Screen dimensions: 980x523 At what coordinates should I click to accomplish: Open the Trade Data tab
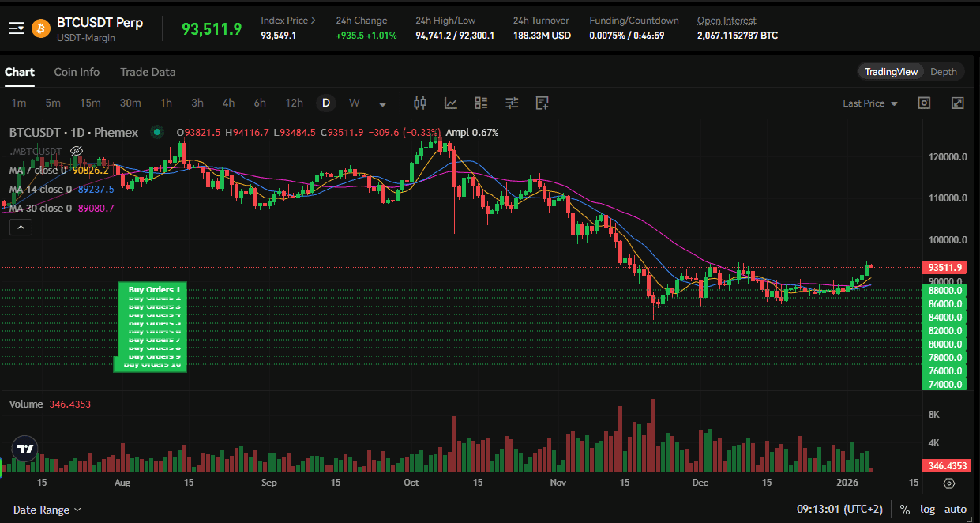[148, 72]
